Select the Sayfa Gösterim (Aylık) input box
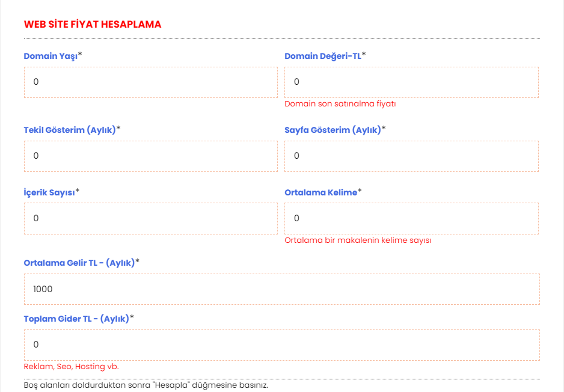This screenshot has height=392, width=564. (x=411, y=156)
